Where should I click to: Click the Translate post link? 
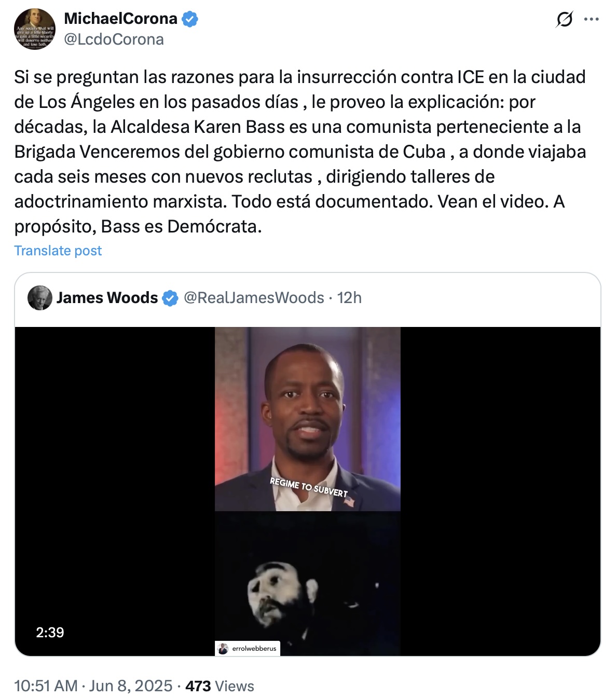tap(58, 251)
